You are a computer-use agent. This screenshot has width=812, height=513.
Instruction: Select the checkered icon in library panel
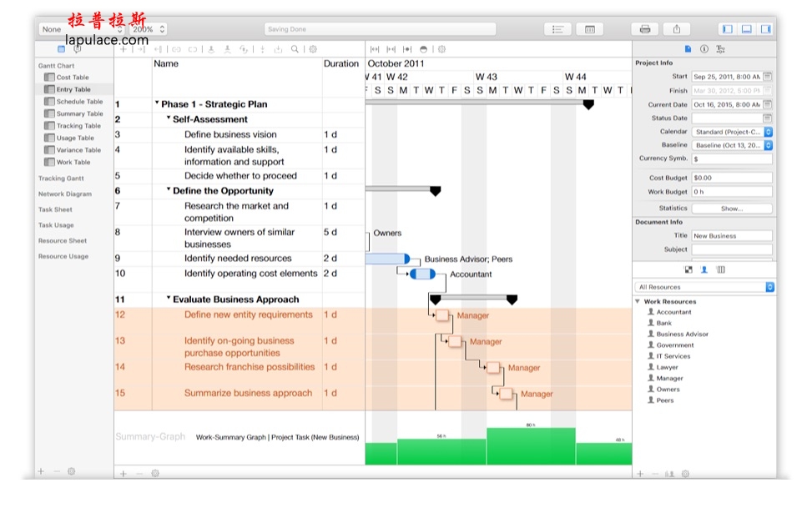[688, 269]
